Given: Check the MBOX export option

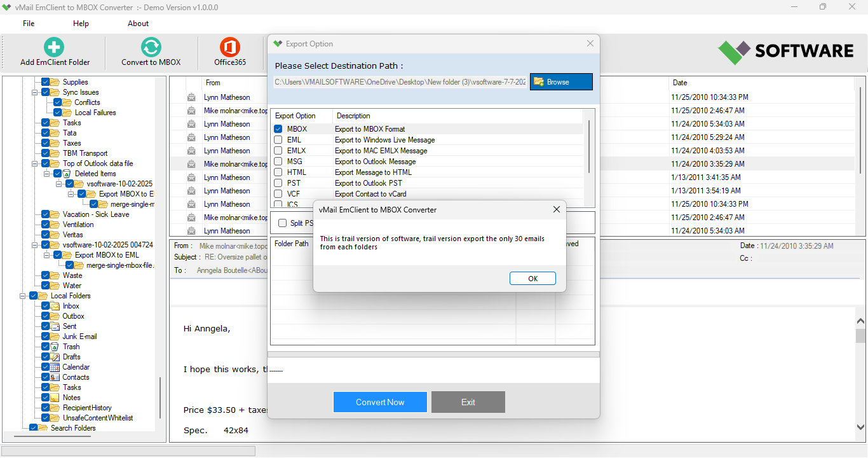Looking at the screenshot, I should coord(278,129).
